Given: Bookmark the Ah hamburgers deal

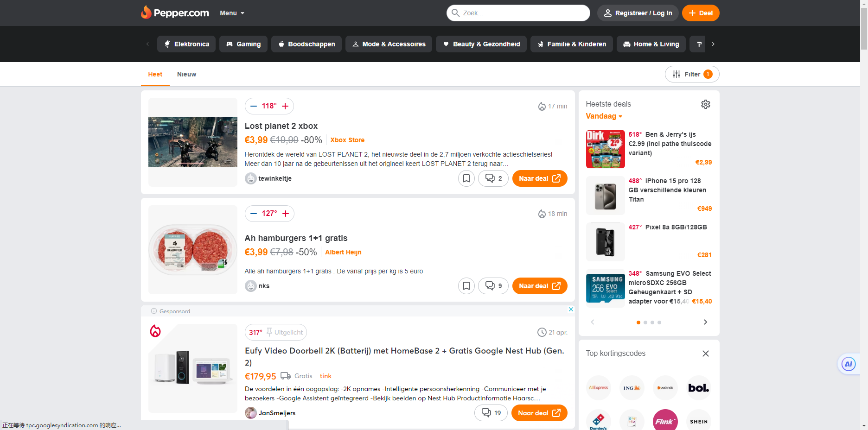Looking at the screenshot, I should coord(466,286).
